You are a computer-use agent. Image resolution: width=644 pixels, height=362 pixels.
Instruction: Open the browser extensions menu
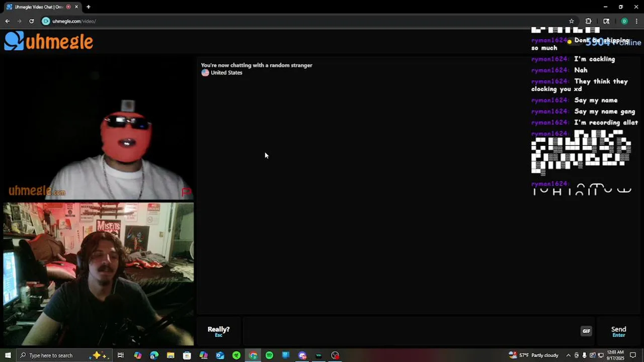tap(588, 21)
